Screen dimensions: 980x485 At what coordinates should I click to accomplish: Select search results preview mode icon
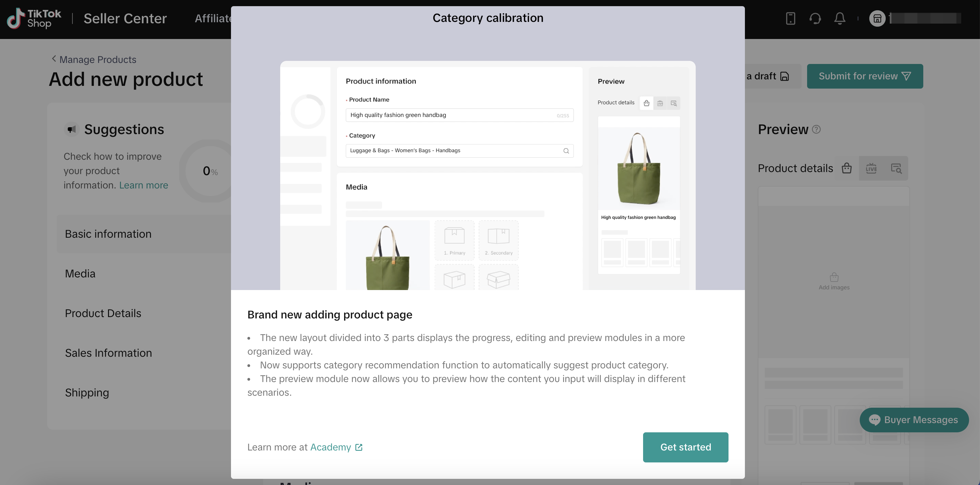click(x=896, y=168)
